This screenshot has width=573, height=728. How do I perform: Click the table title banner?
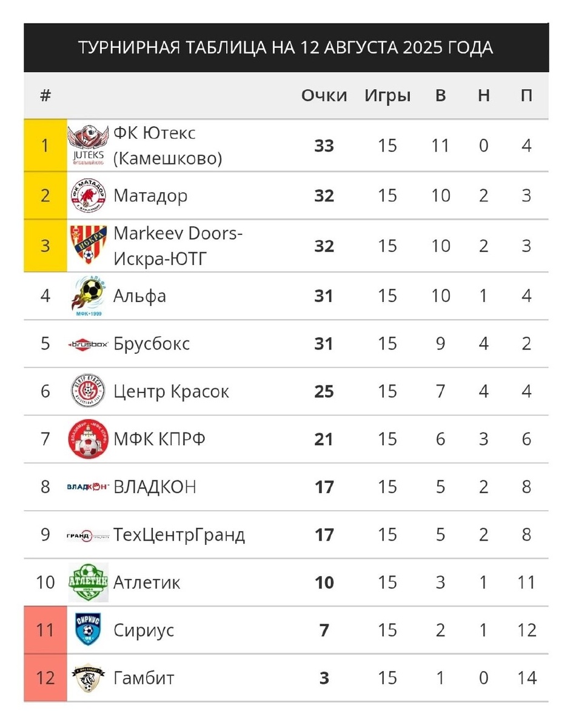pos(286,48)
